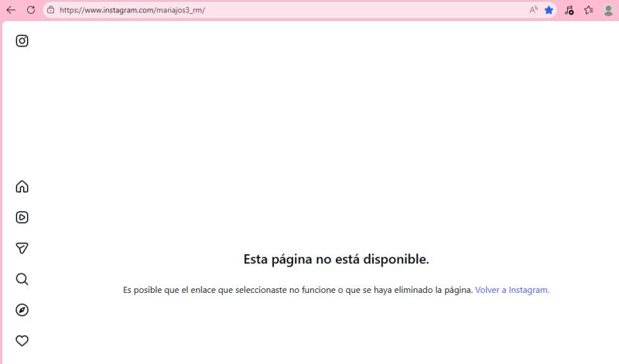Viewport: 619px width, 364px height.
Task: Open Search magnifier in sidebar
Action: (x=22, y=279)
